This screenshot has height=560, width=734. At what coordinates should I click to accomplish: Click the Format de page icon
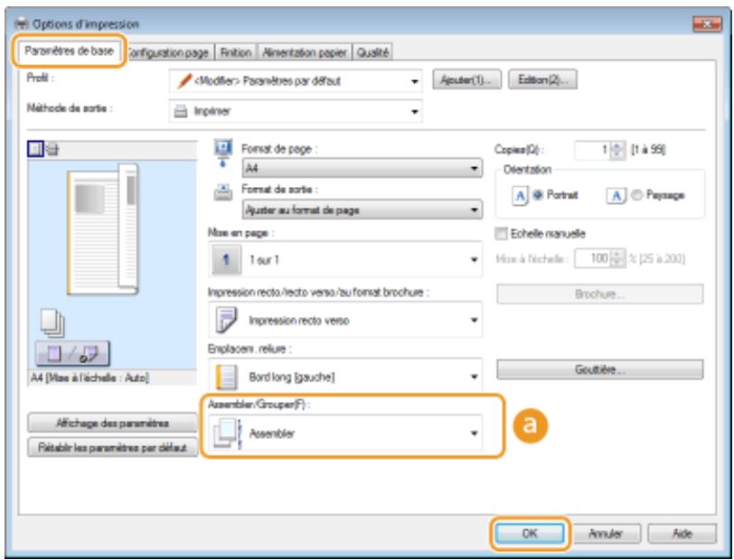coord(222,153)
